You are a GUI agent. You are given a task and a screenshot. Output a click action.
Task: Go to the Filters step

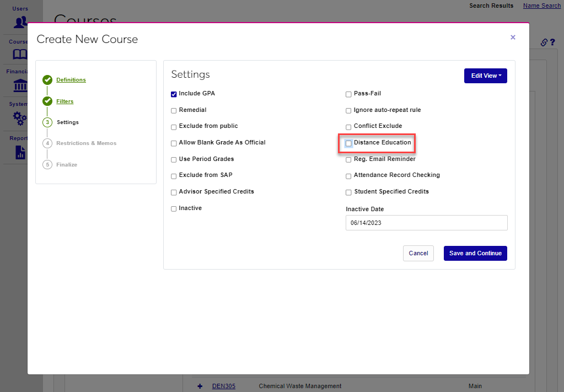click(x=65, y=101)
